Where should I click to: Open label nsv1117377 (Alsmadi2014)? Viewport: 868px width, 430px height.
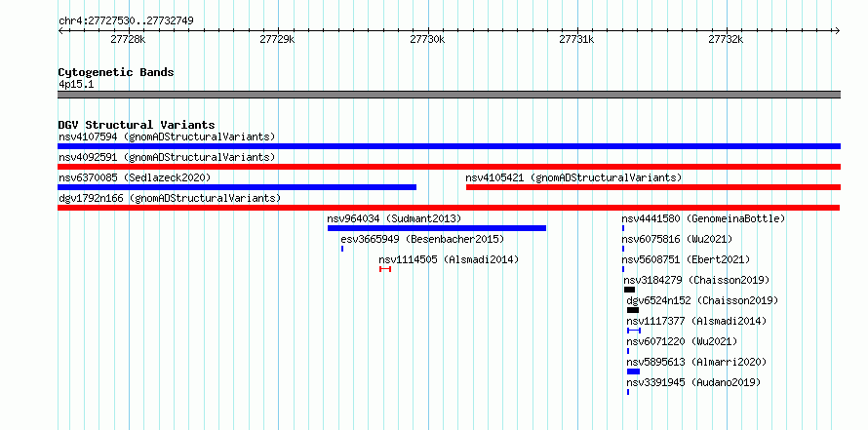pos(697,321)
